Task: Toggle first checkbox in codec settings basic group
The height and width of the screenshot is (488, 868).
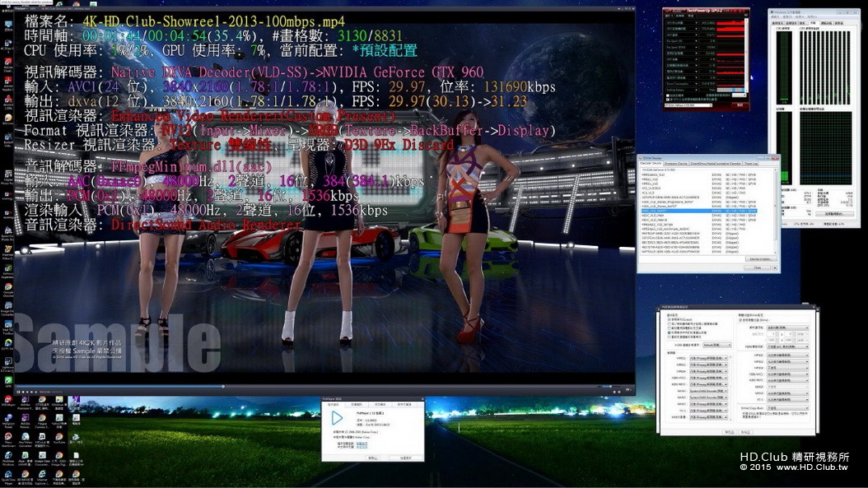Action: [x=670, y=319]
